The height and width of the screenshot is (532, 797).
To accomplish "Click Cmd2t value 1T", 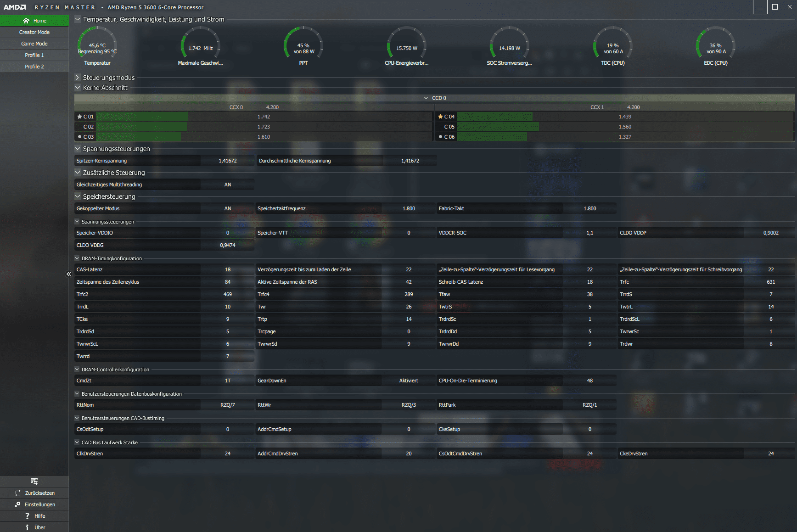I will click(x=228, y=381).
